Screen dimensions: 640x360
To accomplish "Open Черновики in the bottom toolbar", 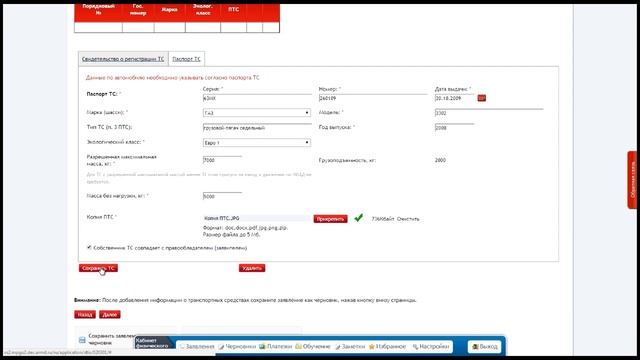I will click(x=237, y=347).
